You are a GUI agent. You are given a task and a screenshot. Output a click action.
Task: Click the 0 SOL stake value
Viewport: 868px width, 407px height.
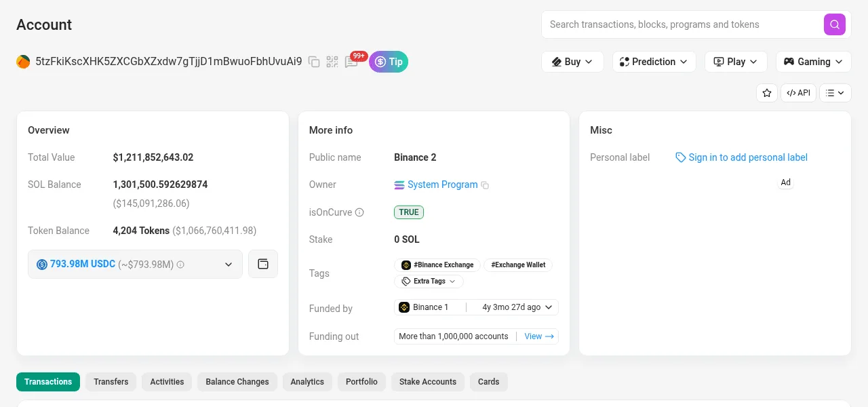coord(407,239)
